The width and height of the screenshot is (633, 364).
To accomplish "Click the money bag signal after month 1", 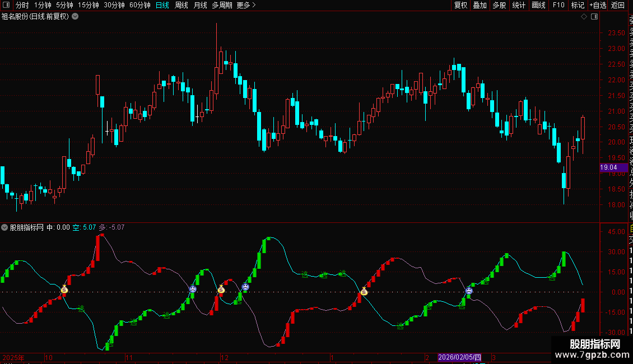I will (364, 291).
